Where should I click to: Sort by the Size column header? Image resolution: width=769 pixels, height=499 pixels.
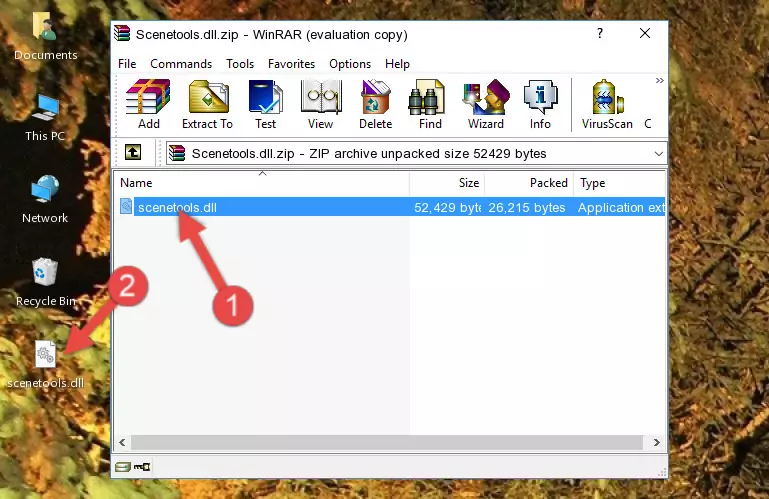coord(447,183)
